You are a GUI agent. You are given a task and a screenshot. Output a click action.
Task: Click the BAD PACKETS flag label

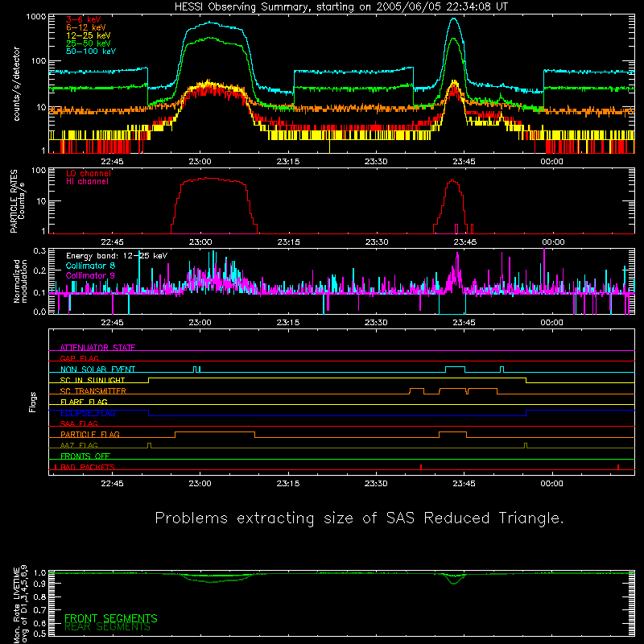88,467
